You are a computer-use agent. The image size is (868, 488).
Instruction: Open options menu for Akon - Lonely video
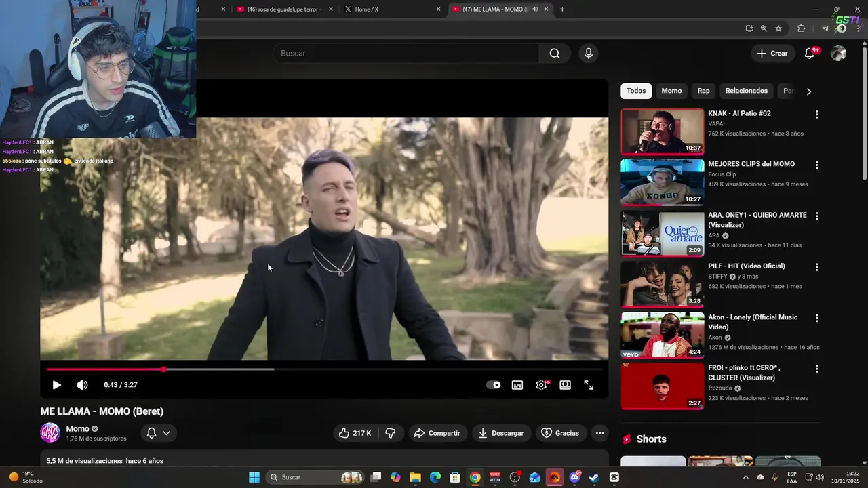pyautogui.click(x=816, y=318)
